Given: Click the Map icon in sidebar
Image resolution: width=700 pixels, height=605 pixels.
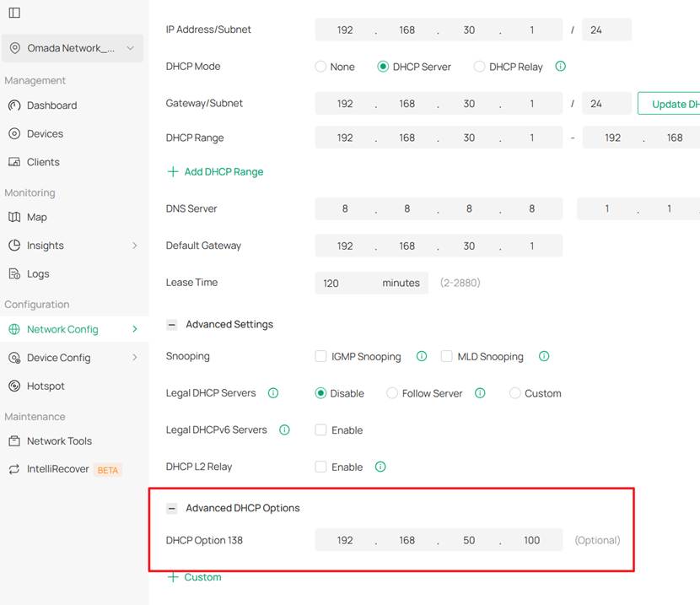Looking at the screenshot, I should (14, 217).
